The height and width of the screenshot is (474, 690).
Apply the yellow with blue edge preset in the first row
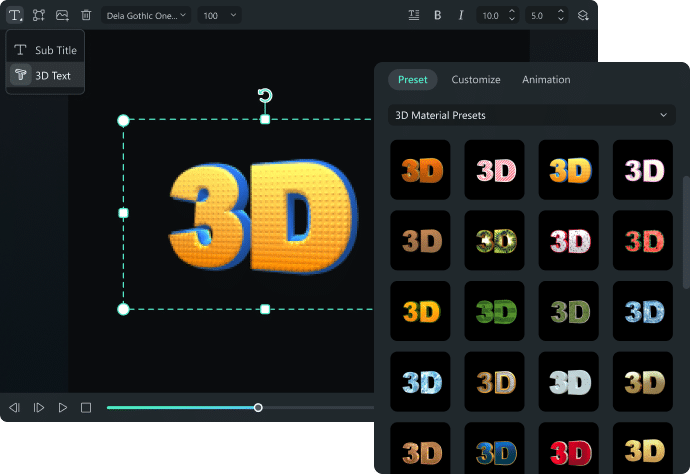[x=569, y=170]
